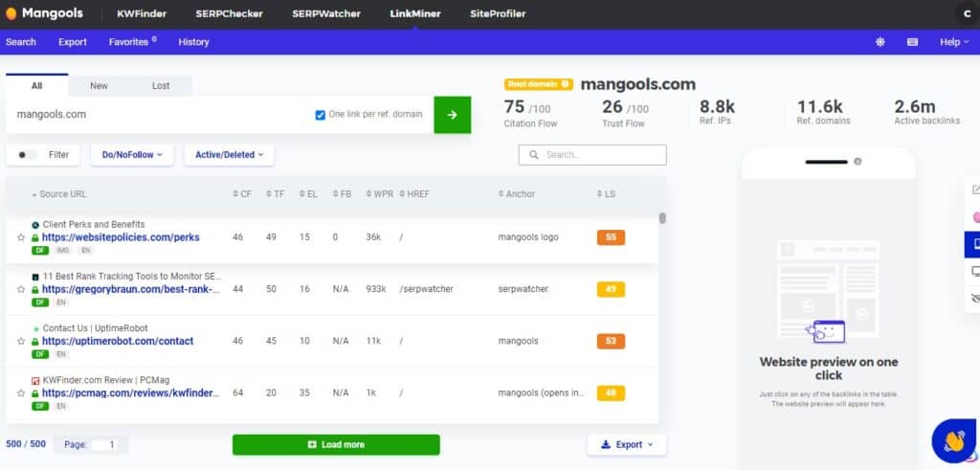
Task: Click link strength badge 53
Action: tap(611, 341)
